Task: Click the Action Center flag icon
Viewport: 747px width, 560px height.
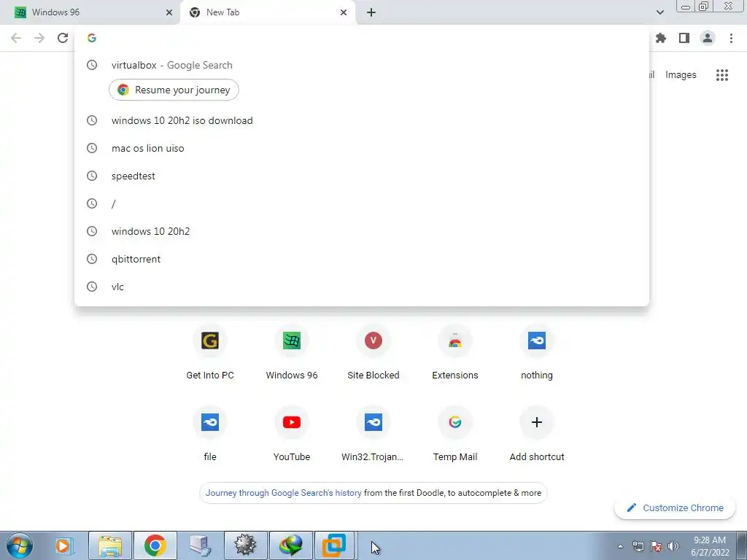Action: coord(656,546)
